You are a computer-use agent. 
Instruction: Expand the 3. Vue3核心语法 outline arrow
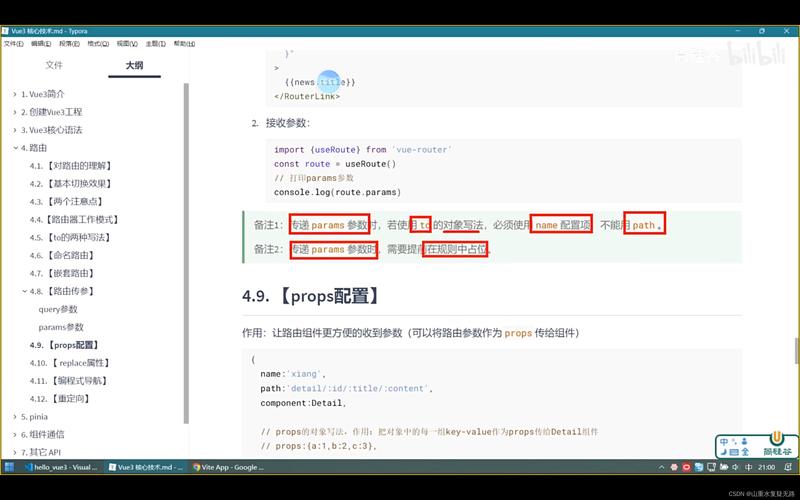tap(15, 130)
